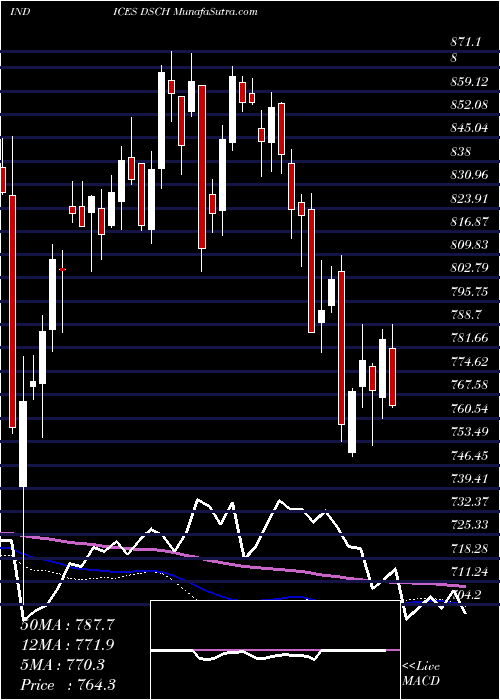
Task: Click the 12MA : 771.9 readout
Action: [67, 645]
